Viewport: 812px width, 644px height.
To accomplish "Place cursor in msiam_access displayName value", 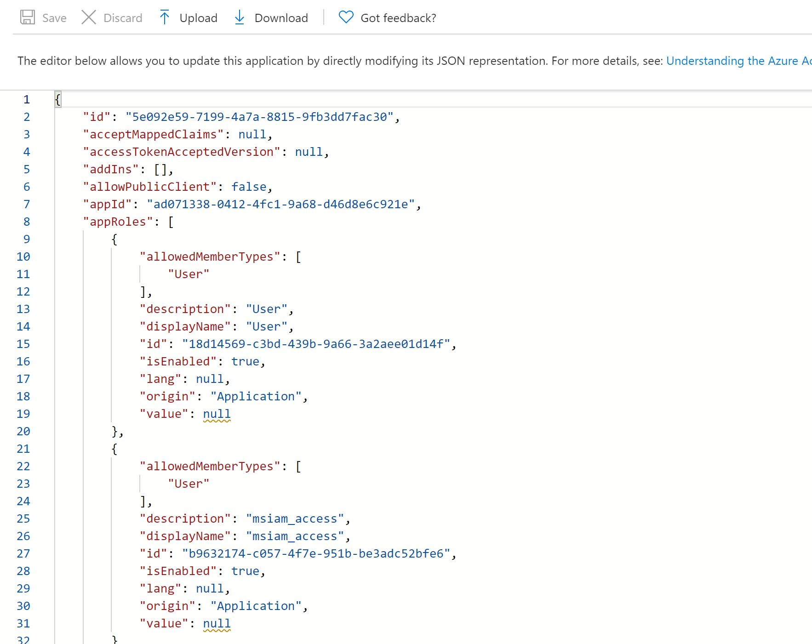I will click(x=295, y=536).
